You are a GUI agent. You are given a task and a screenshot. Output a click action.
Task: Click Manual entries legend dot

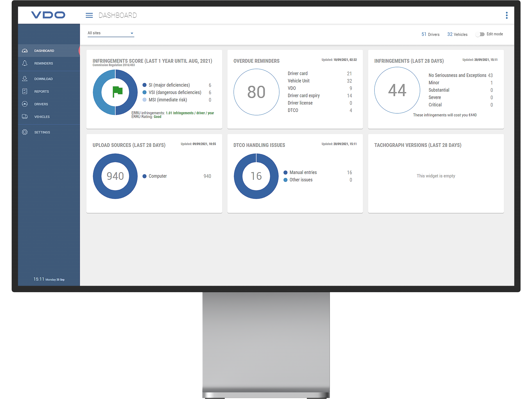click(x=286, y=172)
